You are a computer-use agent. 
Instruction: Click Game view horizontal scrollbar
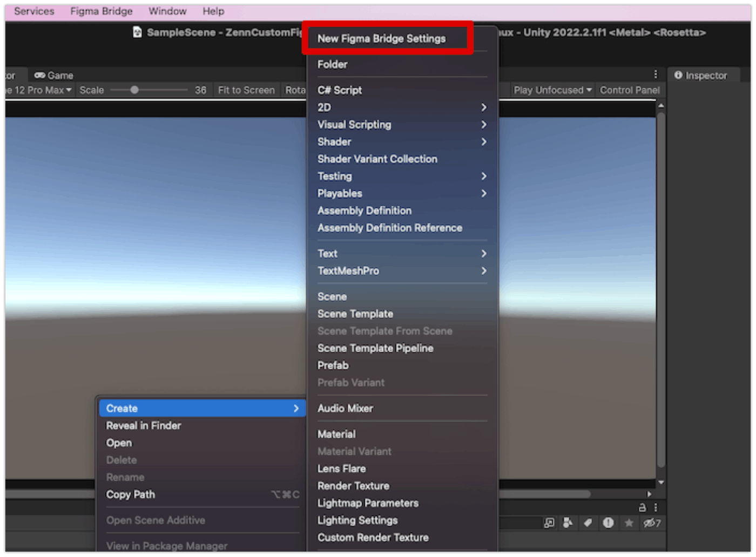(544, 494)
